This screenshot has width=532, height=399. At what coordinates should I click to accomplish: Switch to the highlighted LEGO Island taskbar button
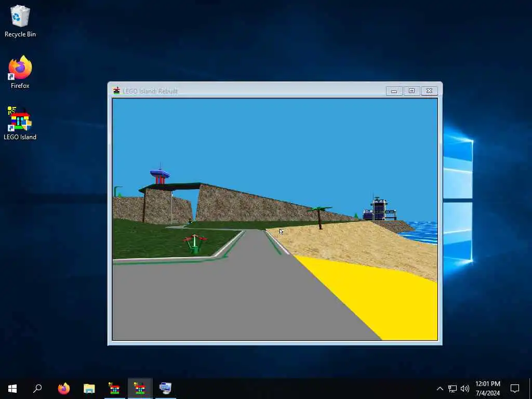[x=140, y=388]
